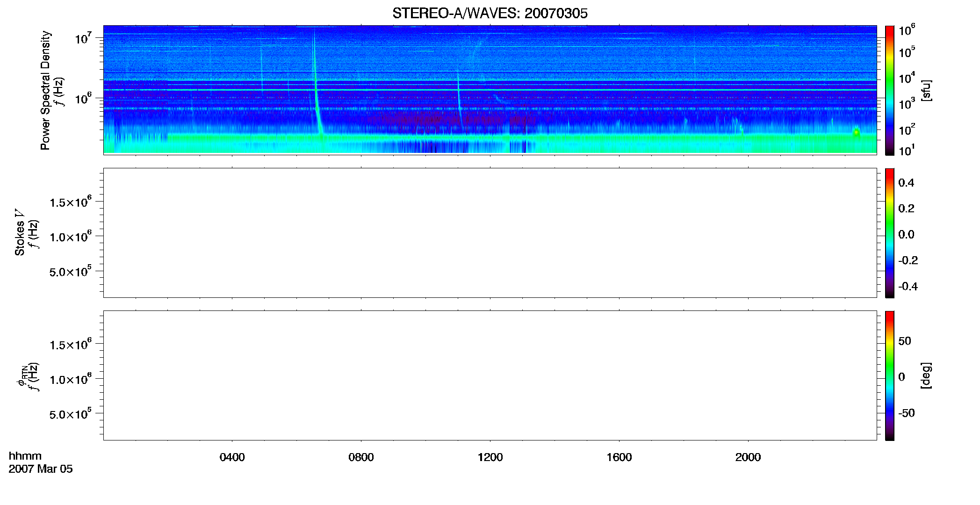This screenshot has width=980, height=505.
Task: Select the 0800 time tick label
Action: tap(361, 457)
